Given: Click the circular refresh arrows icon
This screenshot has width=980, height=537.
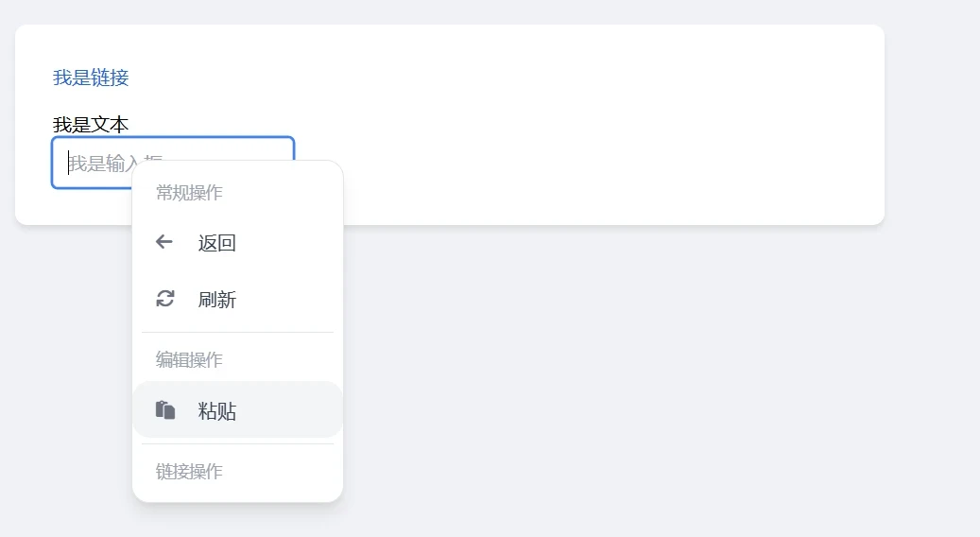Looking at the screenshot, I should coord(165,299).
